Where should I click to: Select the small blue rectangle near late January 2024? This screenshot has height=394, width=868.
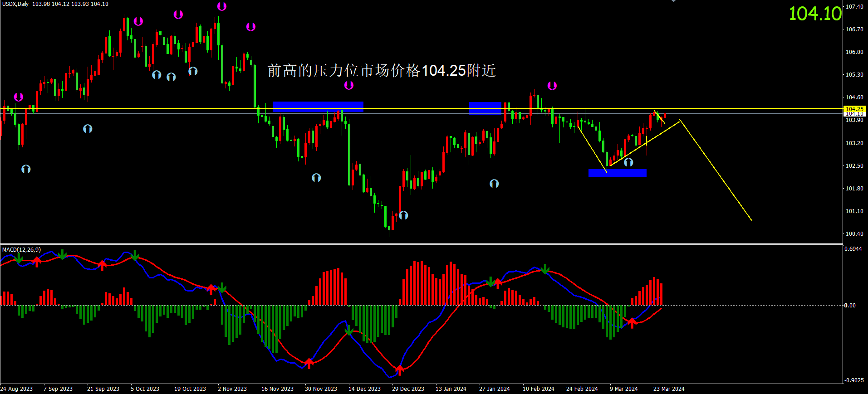[x=485, y=108]
